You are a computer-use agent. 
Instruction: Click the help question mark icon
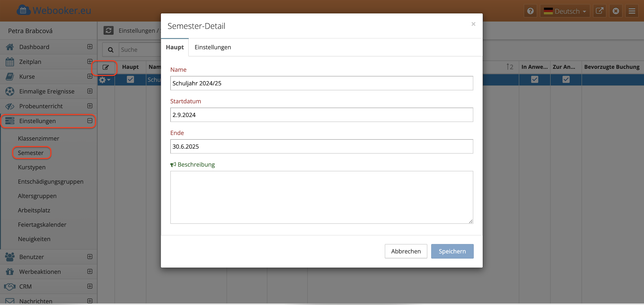(x=530, y=11)
